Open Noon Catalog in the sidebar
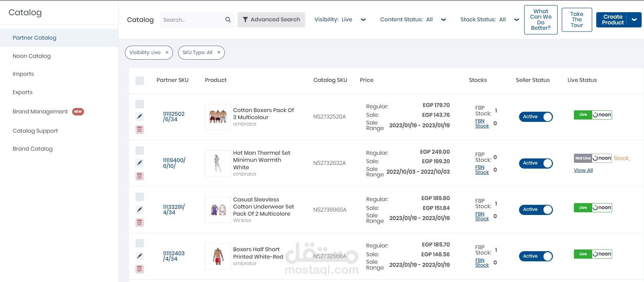The image size is (644, 282). 31,56
